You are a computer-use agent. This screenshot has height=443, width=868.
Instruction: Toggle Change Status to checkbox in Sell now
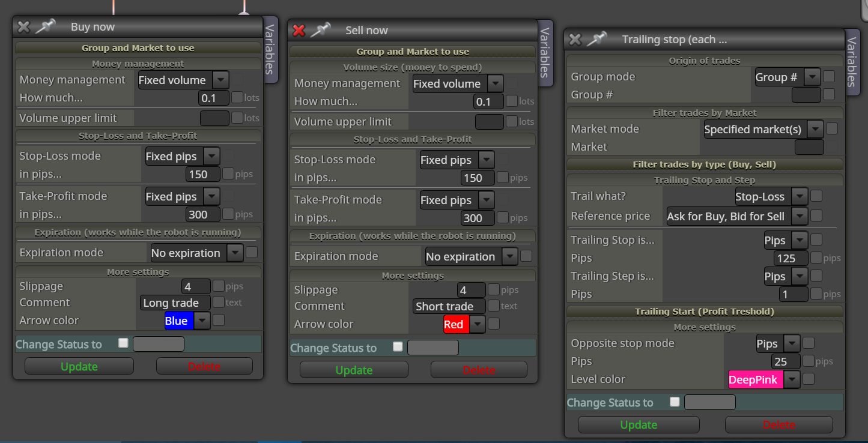point(398,346)
